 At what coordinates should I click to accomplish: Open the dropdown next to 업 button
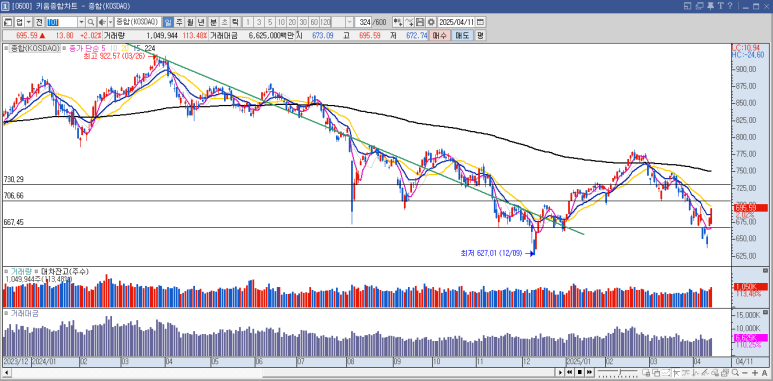coord(29,22)
